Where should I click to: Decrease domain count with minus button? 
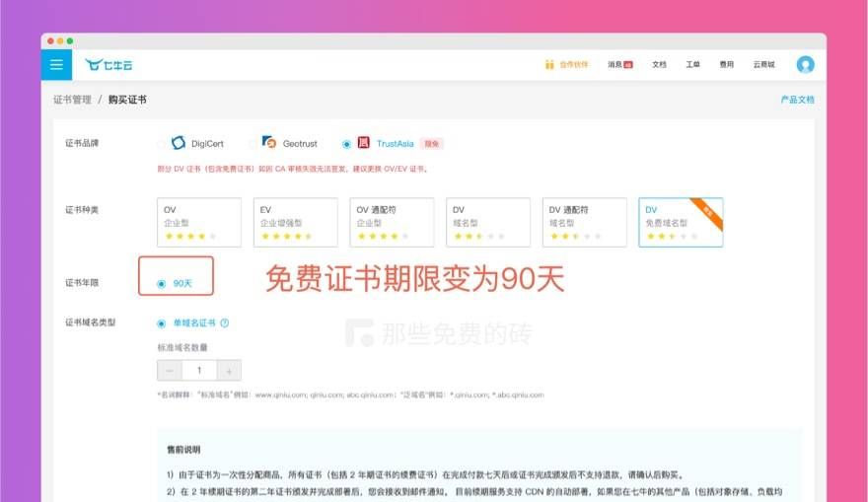pos(170,370)
